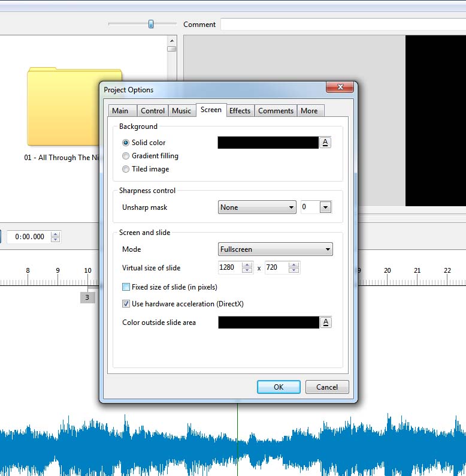Expand the Mode dropdown showing Fullscreen
The image size is (466, 476).
(x=276, y=249)
